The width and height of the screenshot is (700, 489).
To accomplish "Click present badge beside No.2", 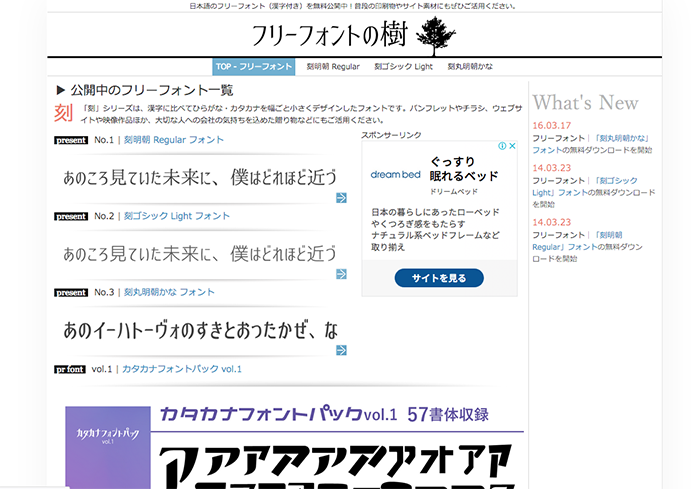I will pyautogui.click(x=71, y=217).
